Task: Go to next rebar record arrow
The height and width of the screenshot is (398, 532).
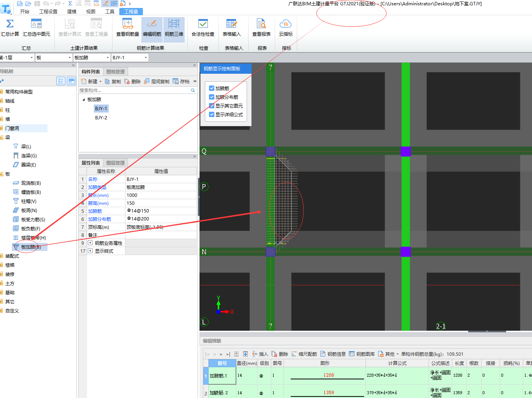Action: [221, 354]
